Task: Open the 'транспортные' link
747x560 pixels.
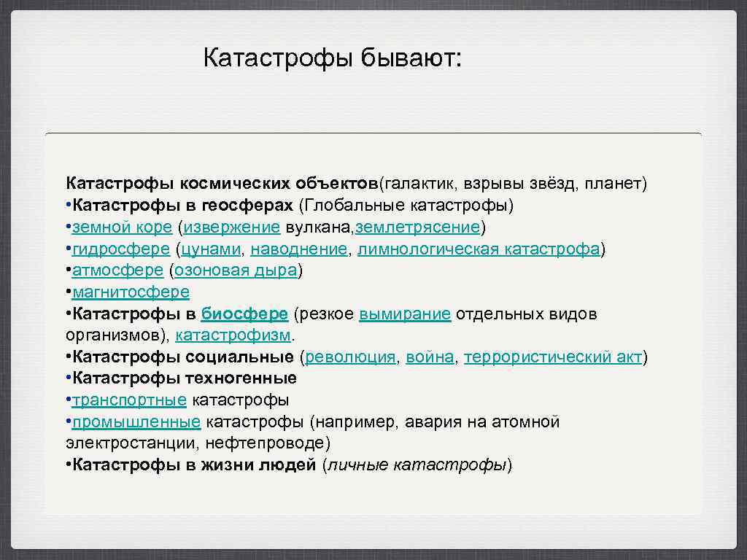Action: click(129, 400)
